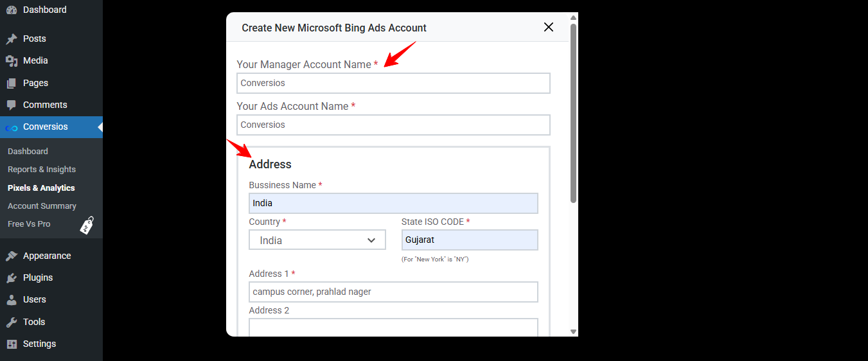Click the dialog scrollbar up arrow
The height and width of the screenshot is (361, 868).
pos(573,17)
